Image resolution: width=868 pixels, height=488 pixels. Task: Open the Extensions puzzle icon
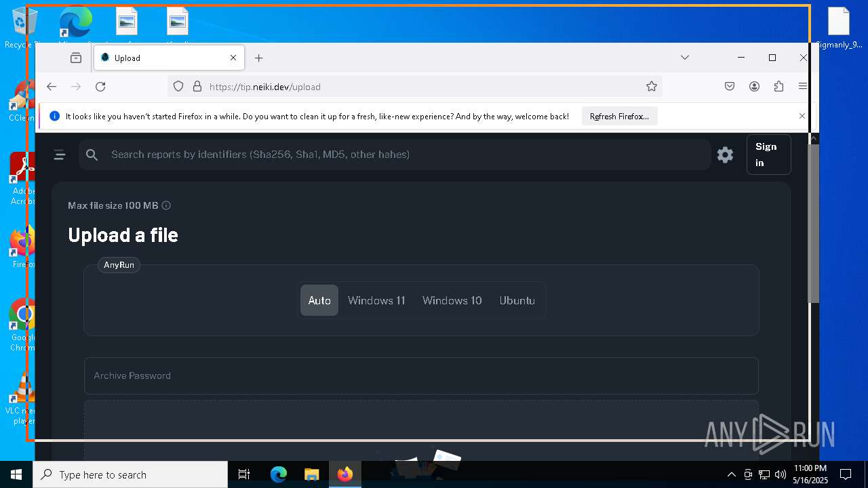tap(778, 87)
